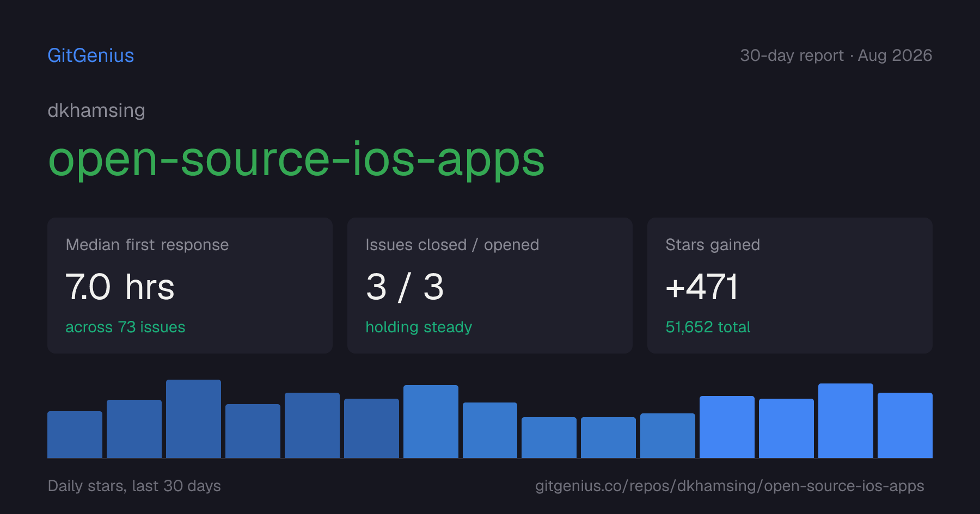Screen dimensions: 980x514
Task: Click the first bar of the daily stars chart
Action: pyautogui.click(x=75, y=435)
